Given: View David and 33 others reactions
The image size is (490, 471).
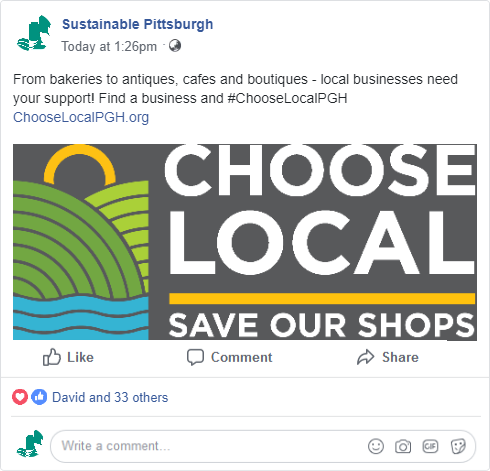Looking at the screenshot, I should pyautogui.click(x=110, y=397).
